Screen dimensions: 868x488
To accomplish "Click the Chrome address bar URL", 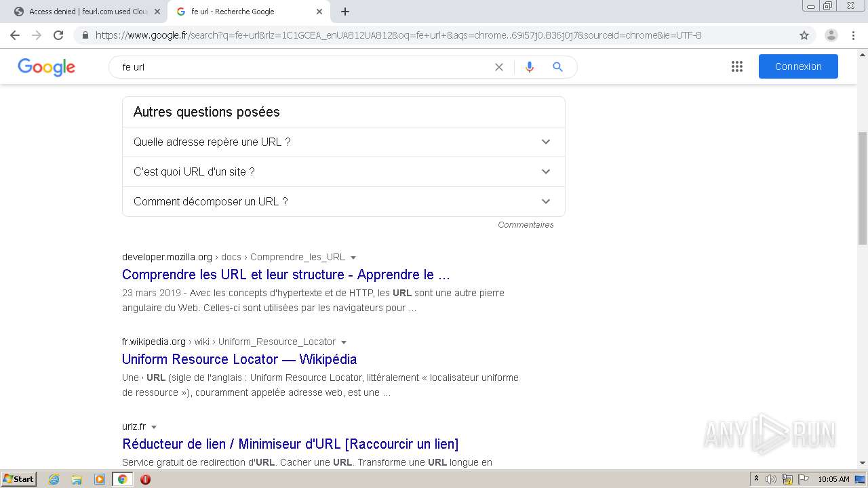I will 399,35.
